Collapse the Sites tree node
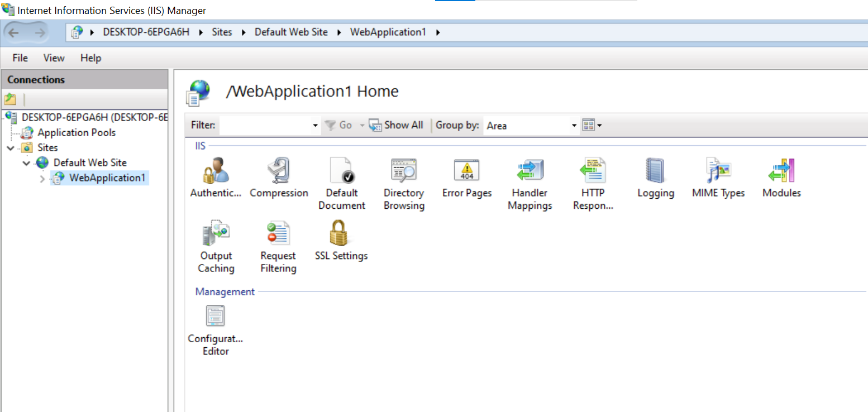 tap(11, 148)
